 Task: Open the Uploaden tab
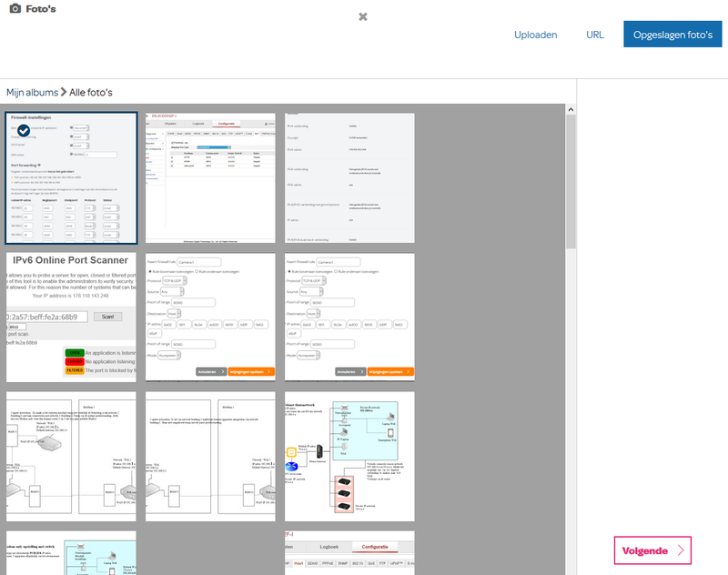point(535,35)
